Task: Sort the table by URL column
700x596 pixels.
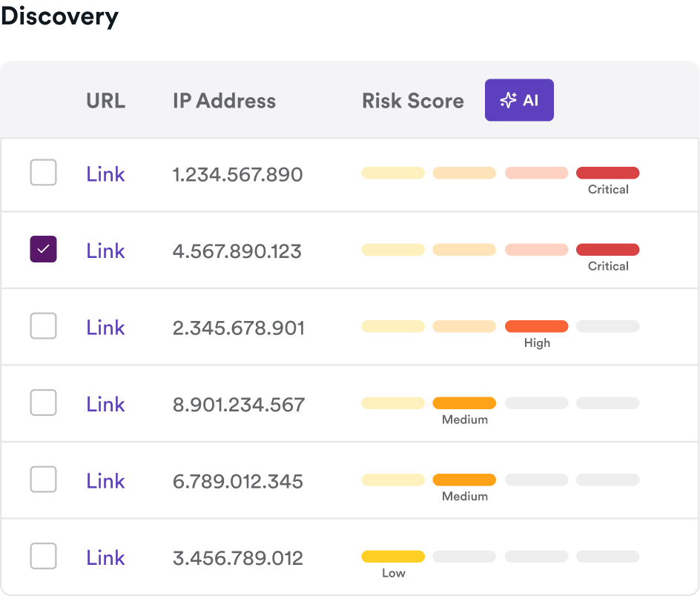Action: [105, 101]
